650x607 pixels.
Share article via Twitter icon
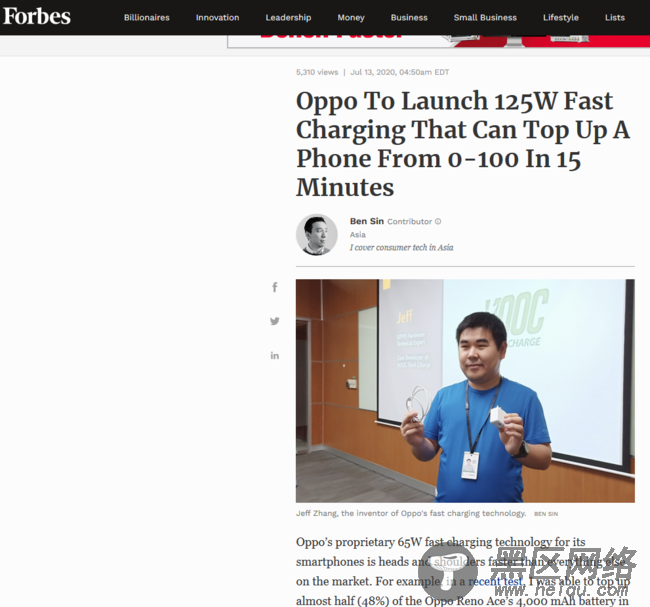pyautogui.click(x=274, y=321)
